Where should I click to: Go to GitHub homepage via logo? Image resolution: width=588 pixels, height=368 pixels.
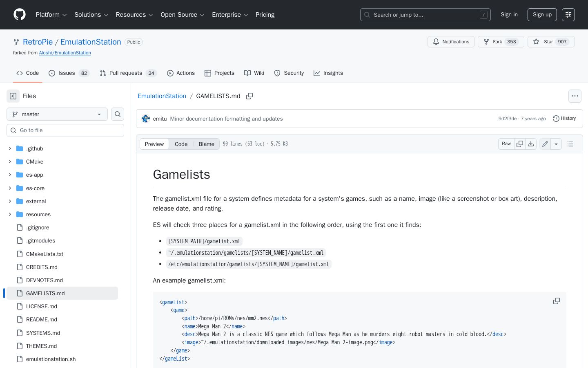[20, 15]
